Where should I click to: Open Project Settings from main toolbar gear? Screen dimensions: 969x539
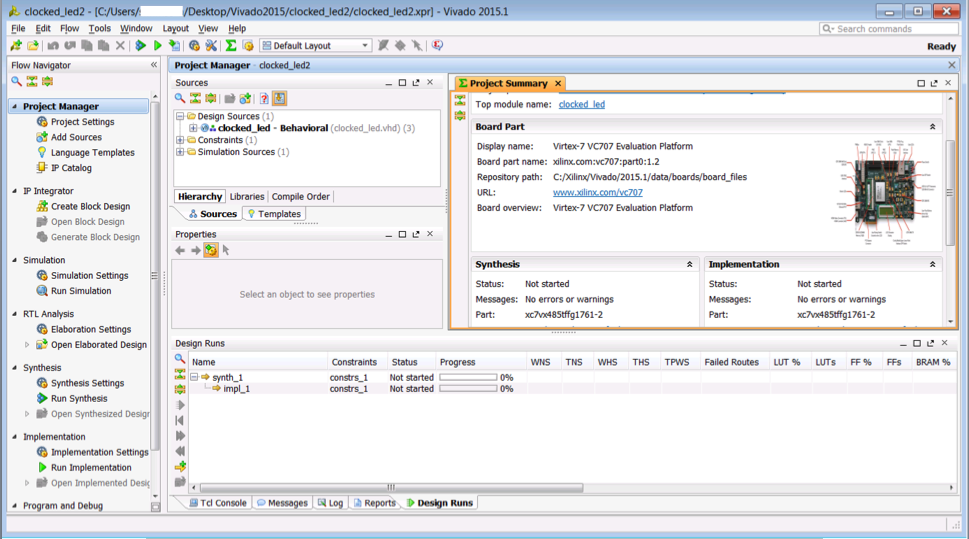194,45
